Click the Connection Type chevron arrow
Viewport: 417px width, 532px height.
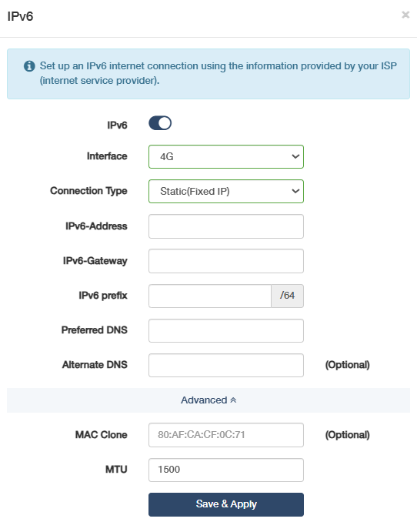tap(295, 192)
